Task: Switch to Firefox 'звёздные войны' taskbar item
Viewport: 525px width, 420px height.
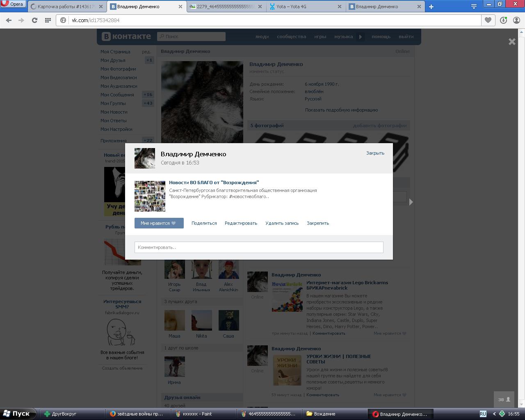Action: point(138,414)
